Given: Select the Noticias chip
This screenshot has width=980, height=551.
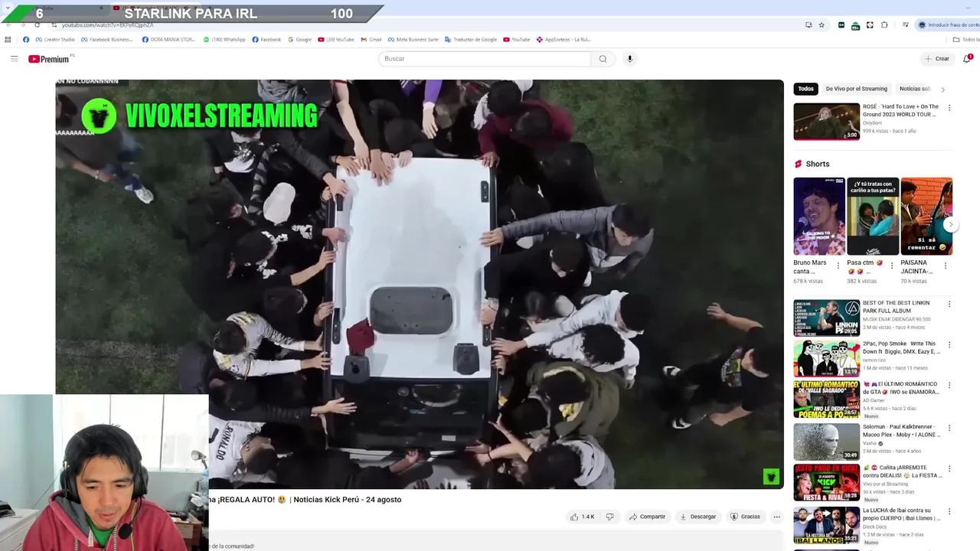Looking at the screenshot, I should click(914, 89).
